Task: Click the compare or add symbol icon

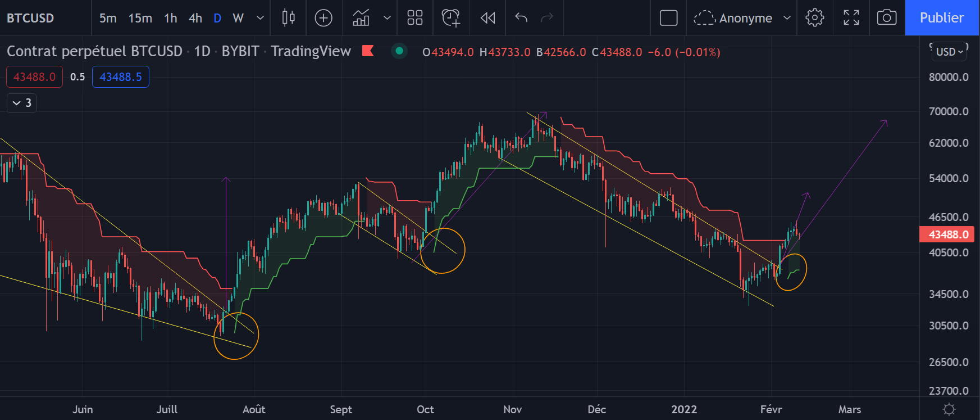Action: coord(323,18)
